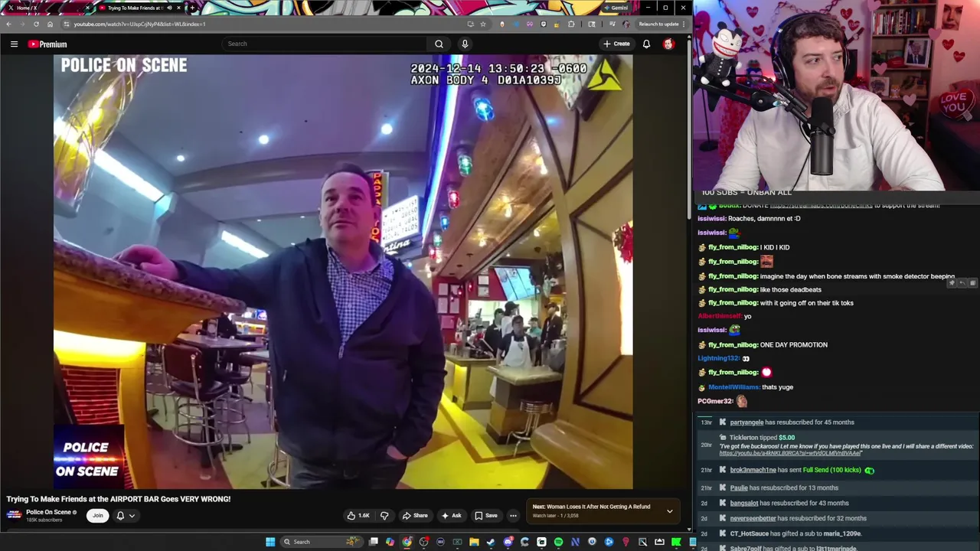Click neverseenbetter in the activity feed
Viewport: 980px width, 551px height.
753,518
